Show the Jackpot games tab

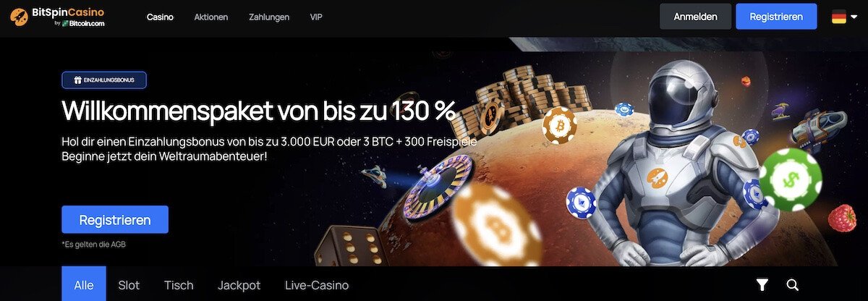click(x=239, y=285)
